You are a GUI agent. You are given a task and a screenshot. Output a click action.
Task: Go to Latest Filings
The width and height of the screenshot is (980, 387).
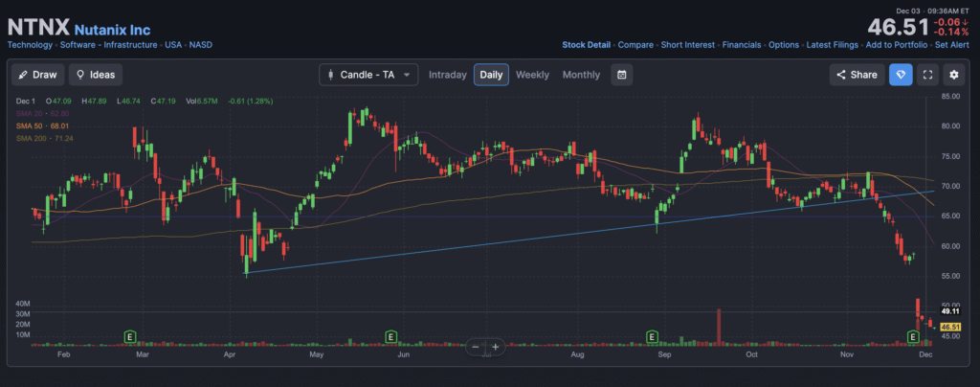[x=835, y=45]
